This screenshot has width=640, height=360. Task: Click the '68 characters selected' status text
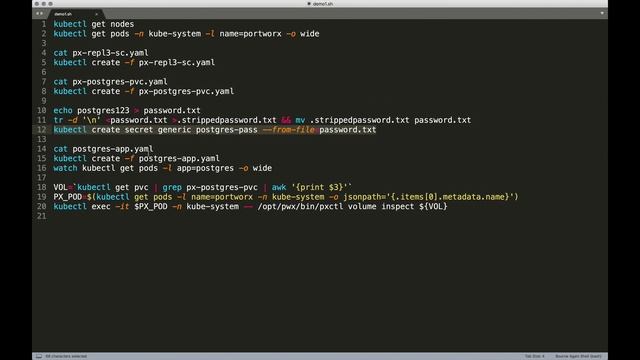coord(66,356)
